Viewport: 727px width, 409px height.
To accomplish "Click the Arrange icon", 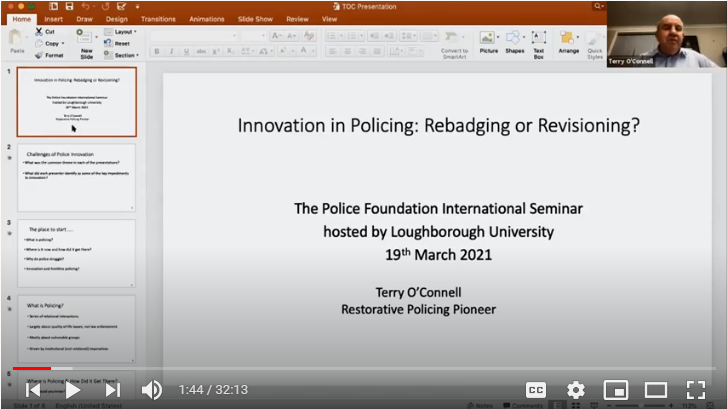I will coord(567,37).
